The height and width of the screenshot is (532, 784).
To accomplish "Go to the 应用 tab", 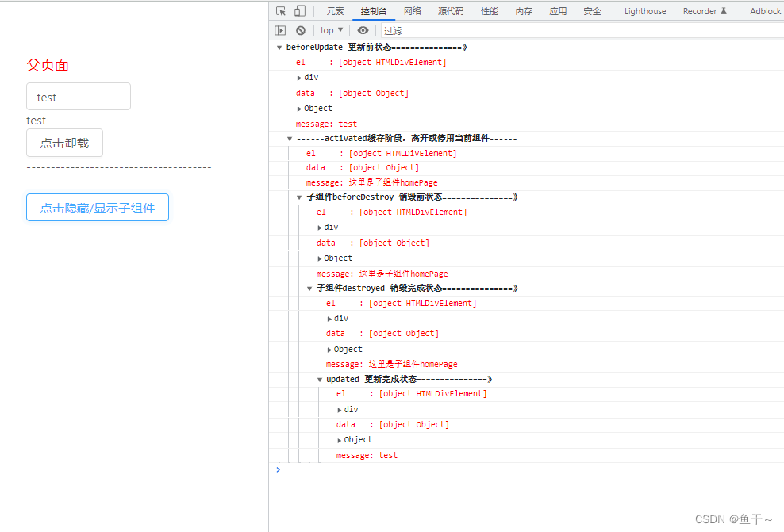I will (558, 11).
